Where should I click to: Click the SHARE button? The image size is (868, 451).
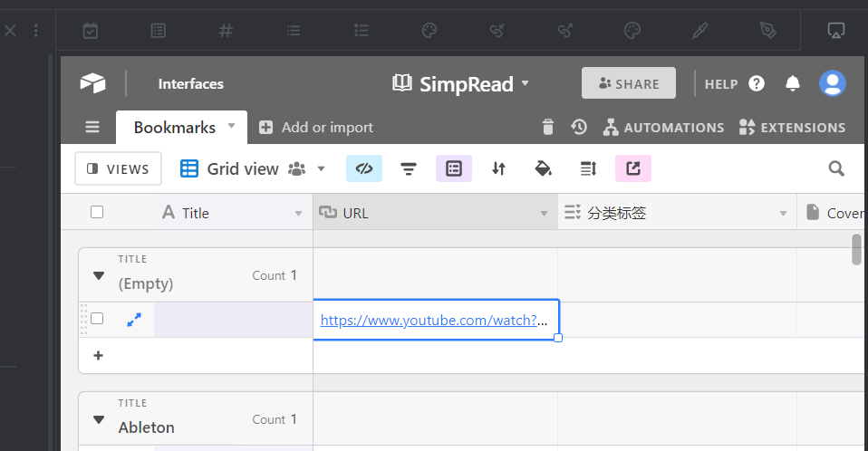coord(628,83)
